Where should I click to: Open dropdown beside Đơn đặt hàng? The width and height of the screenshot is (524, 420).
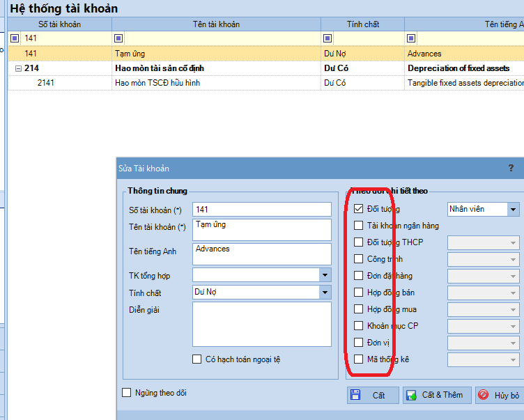click(x=513, y=277)
